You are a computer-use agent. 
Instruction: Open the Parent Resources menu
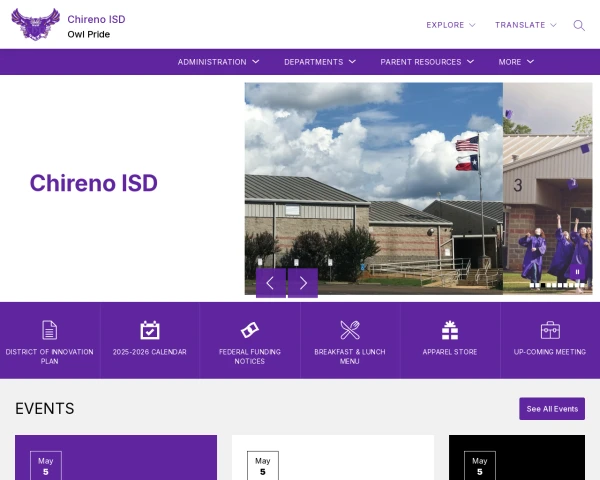click(427, 62)
